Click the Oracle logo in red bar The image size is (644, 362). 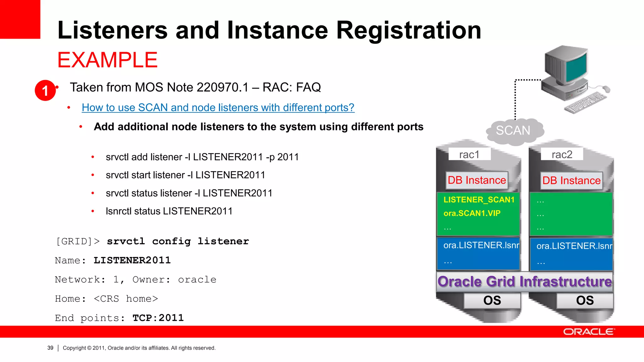[x=589, y=332]
